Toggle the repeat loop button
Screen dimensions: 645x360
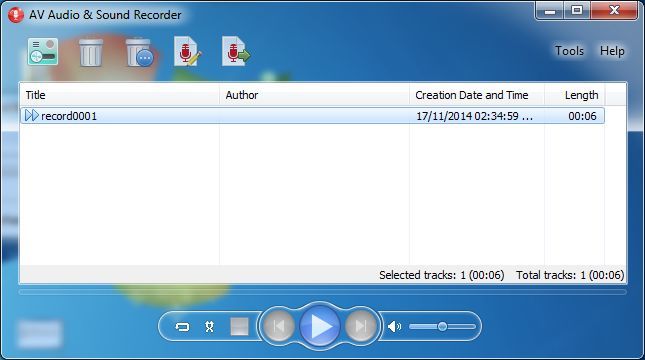[x=182, y=327]
